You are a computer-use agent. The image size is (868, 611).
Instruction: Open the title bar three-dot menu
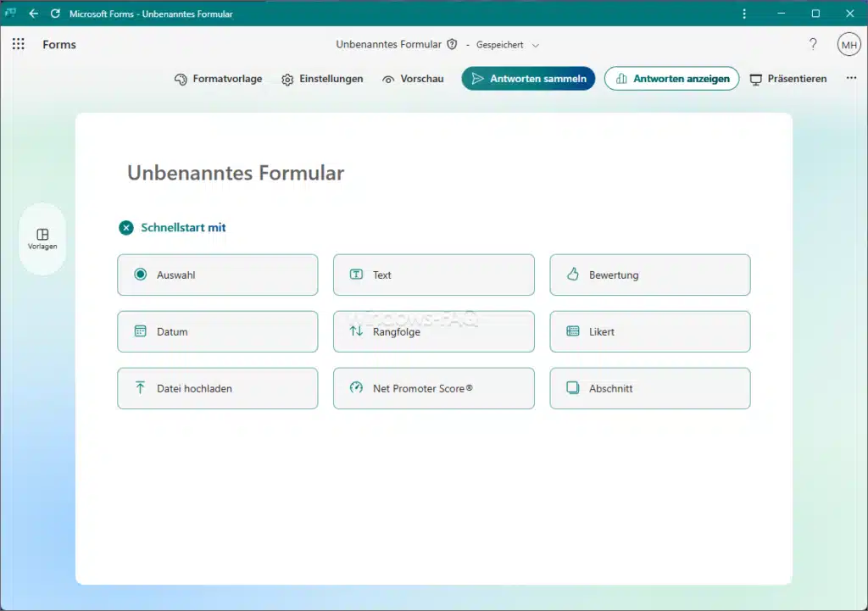[x=744, y=14]
